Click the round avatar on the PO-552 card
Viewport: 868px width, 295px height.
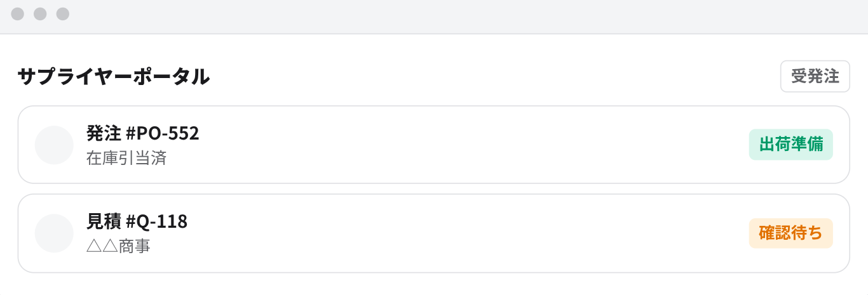point(54,145)
